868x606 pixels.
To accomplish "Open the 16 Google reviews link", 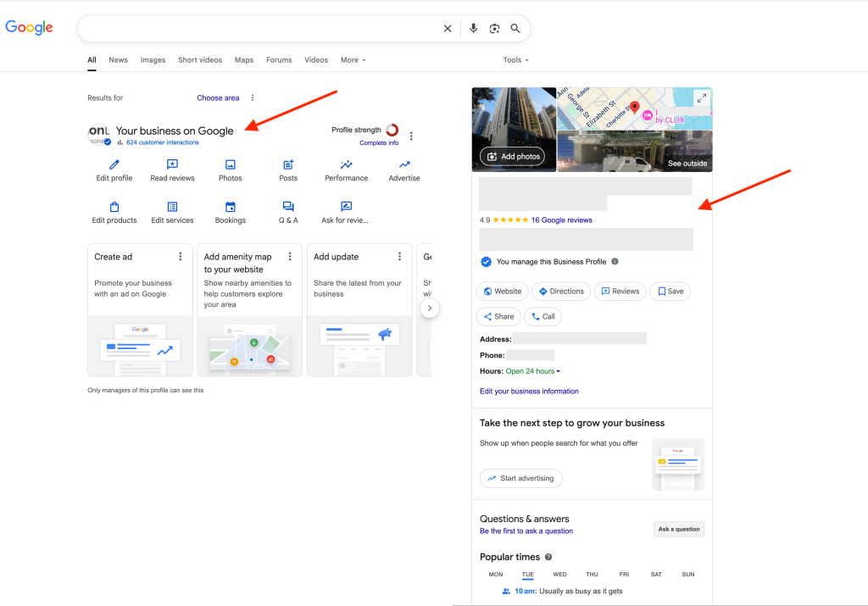I will point(561,220).
